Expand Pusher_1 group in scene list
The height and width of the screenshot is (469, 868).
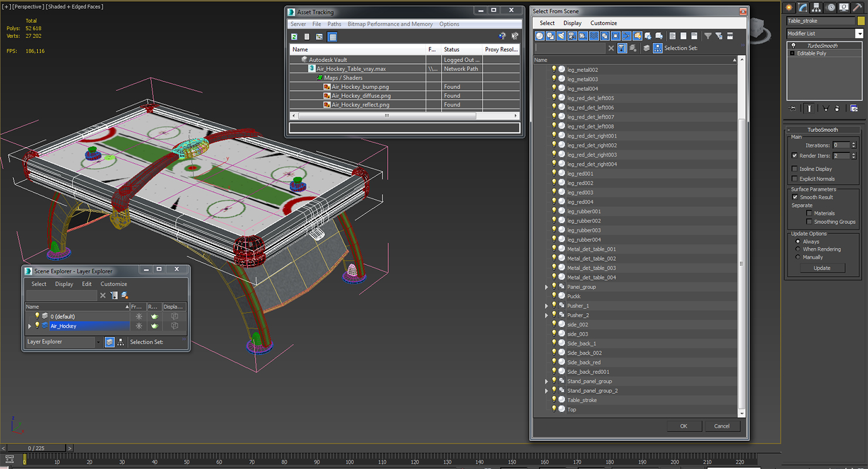click(x=547, y=305)
